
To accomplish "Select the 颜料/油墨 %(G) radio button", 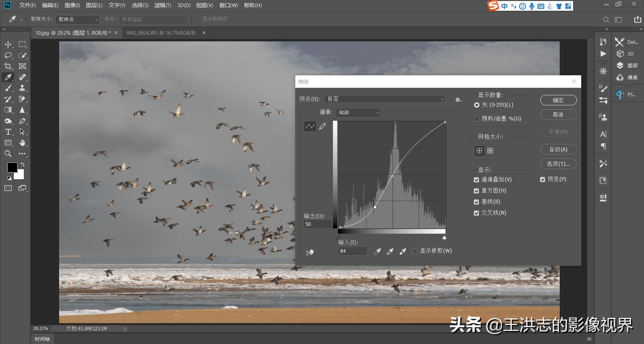I will point(477,118).
